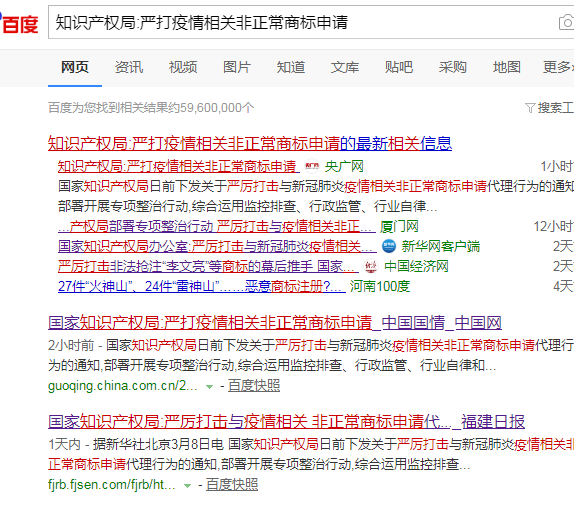Click the guoqing.china.com.cn URL text
574x511 pixels.
[x=123, y=386]
